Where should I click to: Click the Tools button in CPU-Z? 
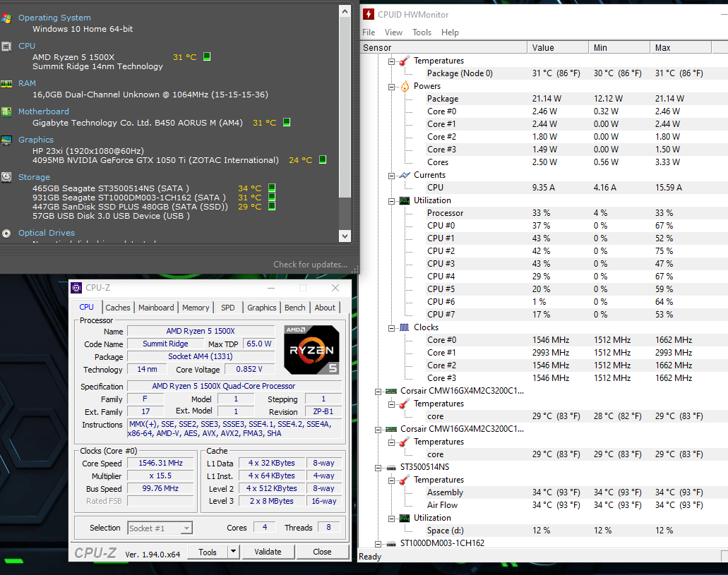coord(208,552)
